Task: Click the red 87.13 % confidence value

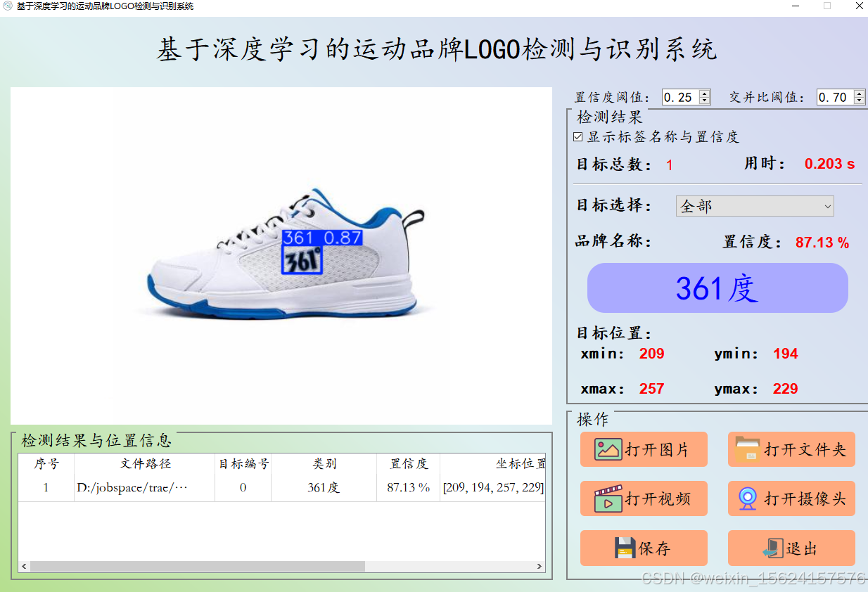Action: [x=822, y=243]
